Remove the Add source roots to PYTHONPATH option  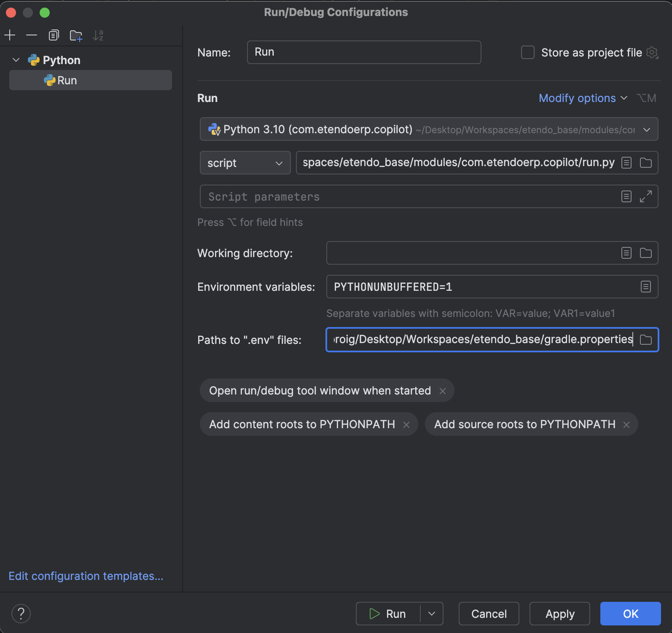[626, 425]
